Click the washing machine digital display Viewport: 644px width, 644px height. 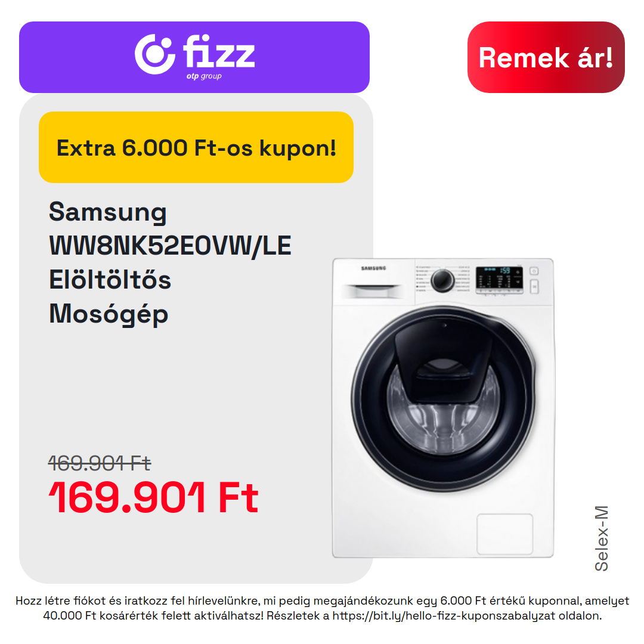pyautogui.click(x=500, y=280)
